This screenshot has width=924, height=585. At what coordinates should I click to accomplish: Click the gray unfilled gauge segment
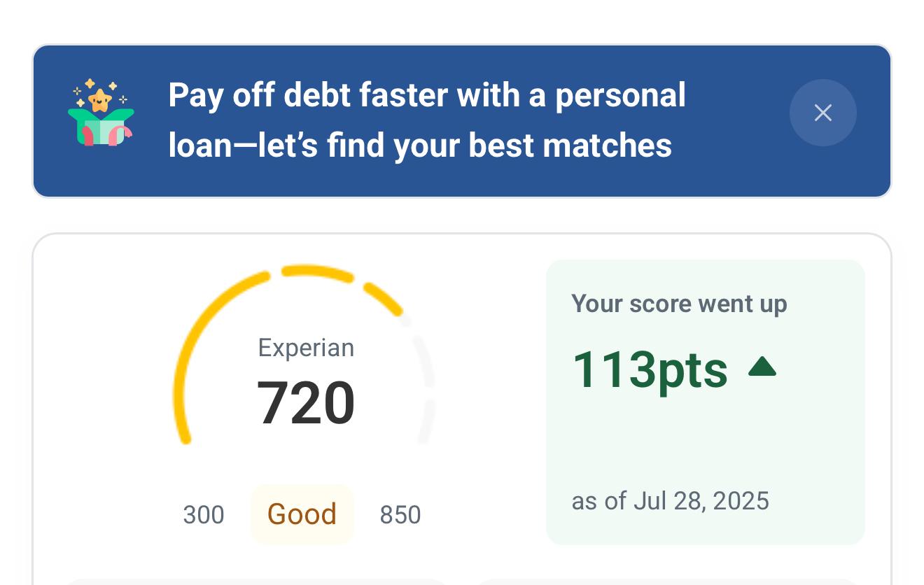[427, 420]
